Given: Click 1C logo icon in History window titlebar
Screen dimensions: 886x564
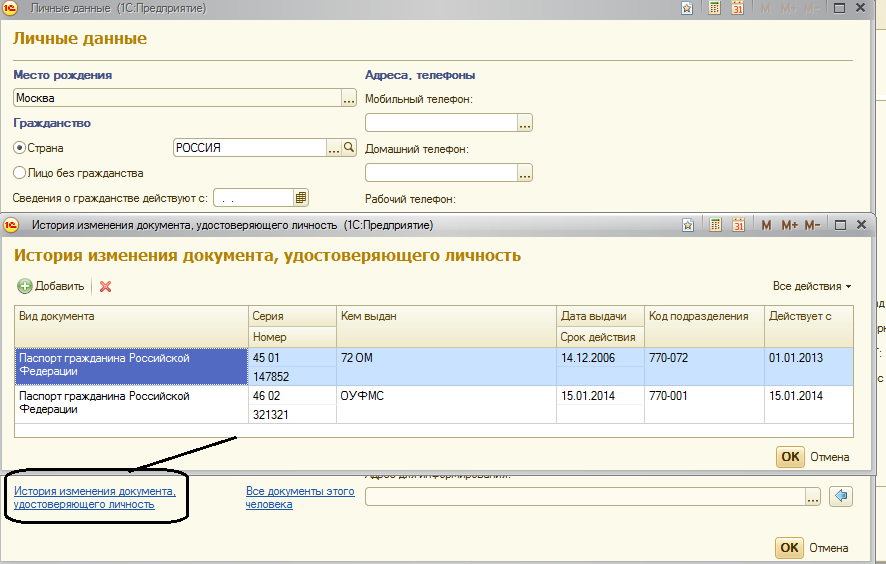Looking at the screenshot, I should (x=11, y=225).
